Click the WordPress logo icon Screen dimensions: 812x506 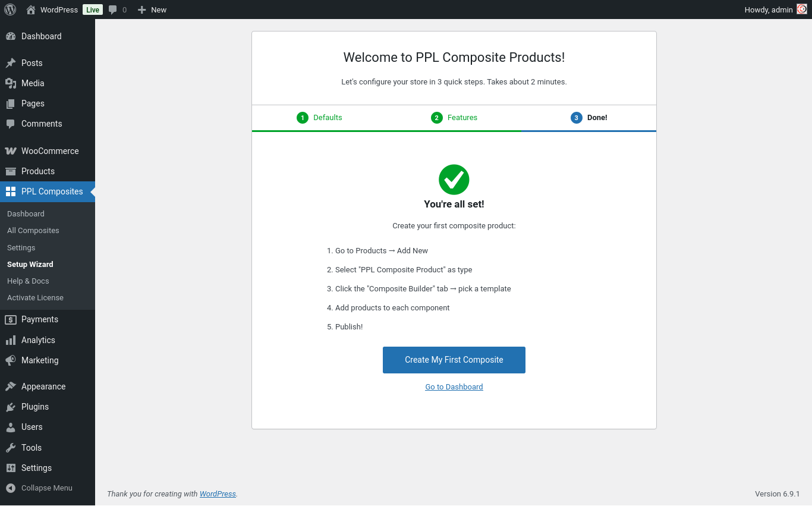pyautogui.click(x=10, y=10)
